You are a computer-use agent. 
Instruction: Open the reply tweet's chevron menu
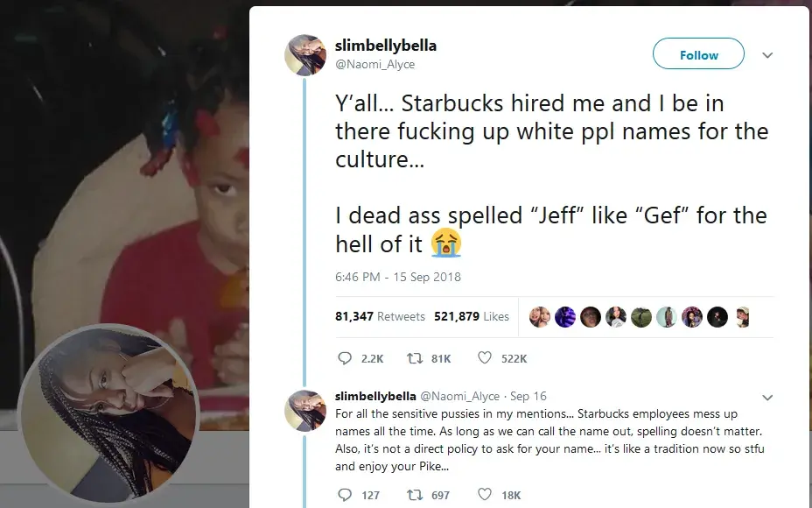[x=767, y=397]
